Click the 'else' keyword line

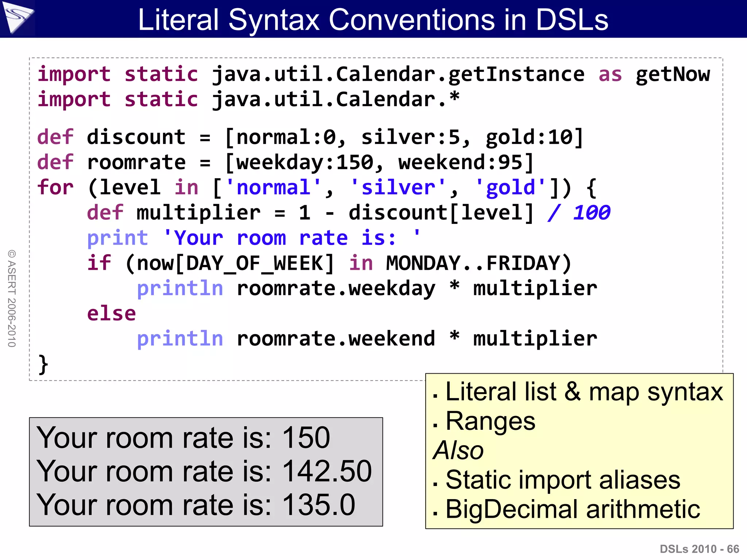tap(112, 314)
